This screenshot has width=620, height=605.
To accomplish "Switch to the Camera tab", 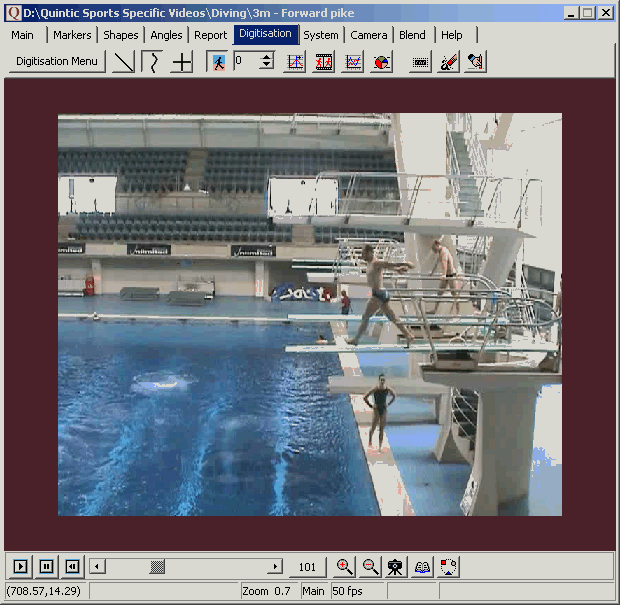I will coord(369,35).
